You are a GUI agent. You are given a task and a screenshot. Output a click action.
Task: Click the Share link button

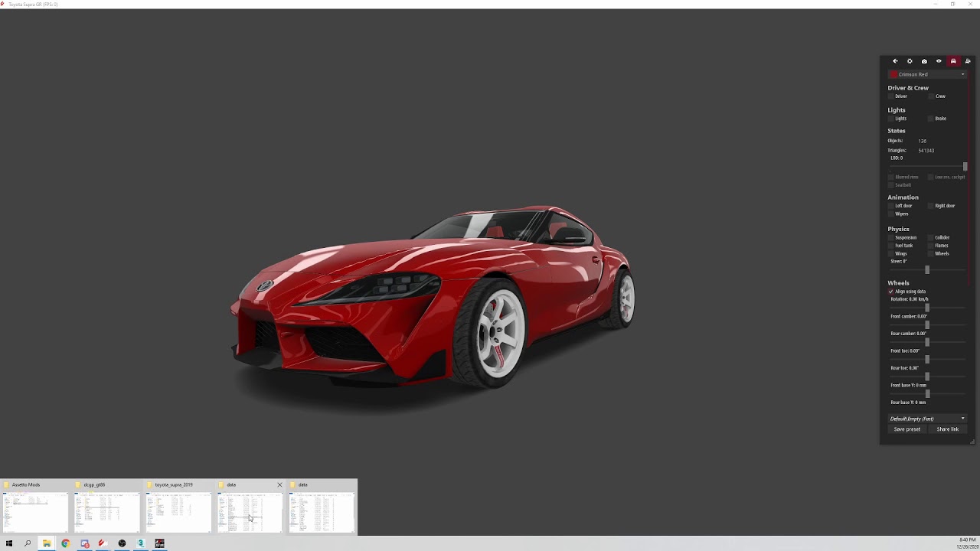948,429
